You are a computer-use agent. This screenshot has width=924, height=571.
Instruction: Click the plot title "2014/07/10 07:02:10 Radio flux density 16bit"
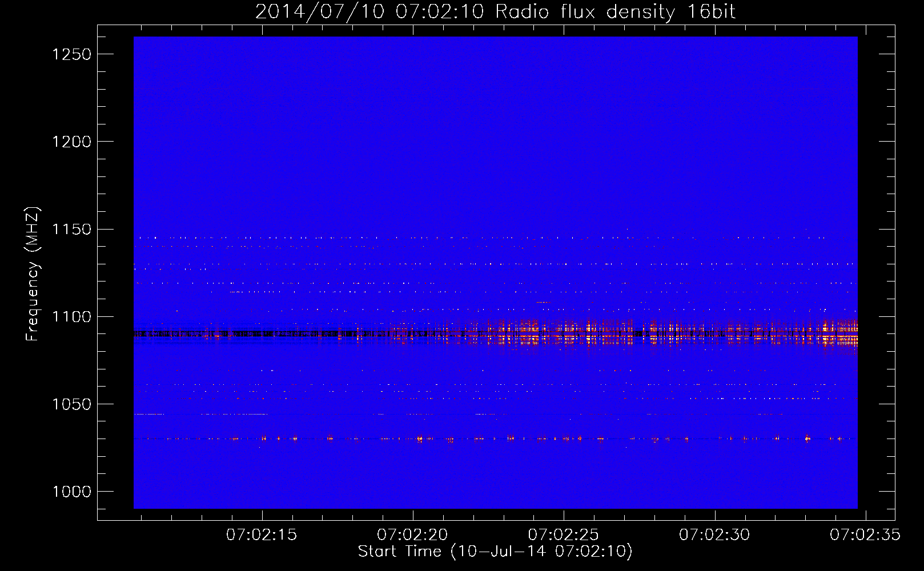pos(495,11)
